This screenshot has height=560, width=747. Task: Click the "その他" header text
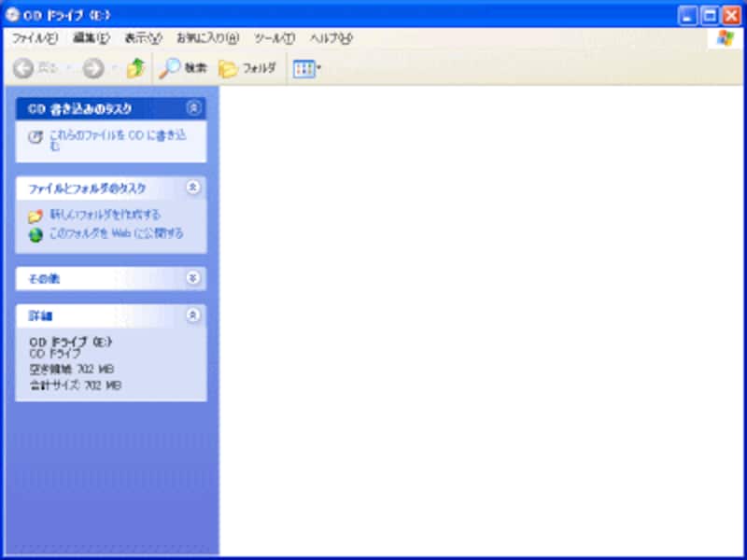point(44,279)
